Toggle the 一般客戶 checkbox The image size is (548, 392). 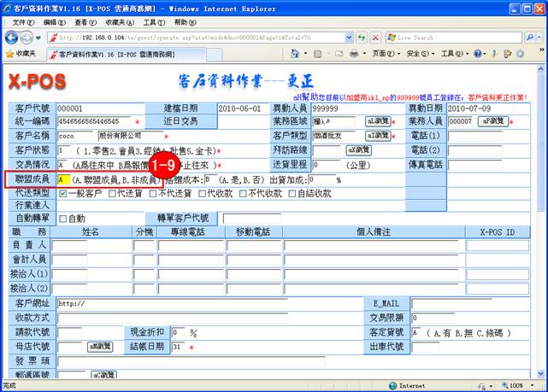point(62,194)
